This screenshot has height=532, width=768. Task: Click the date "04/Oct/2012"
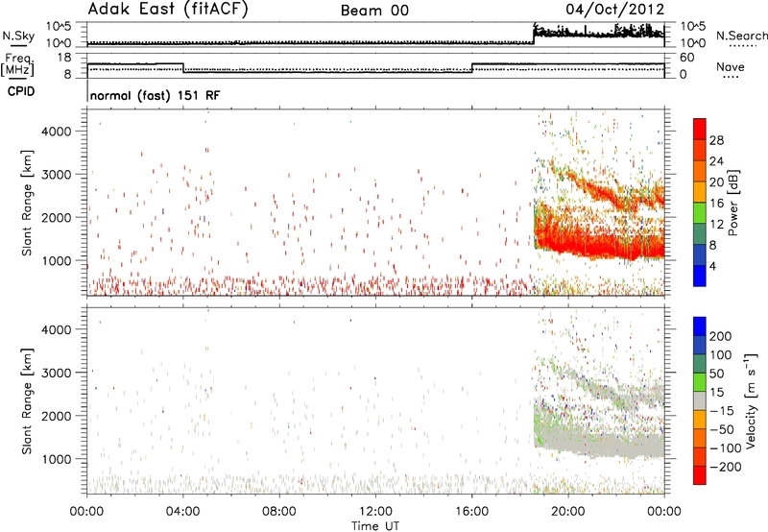615,10
